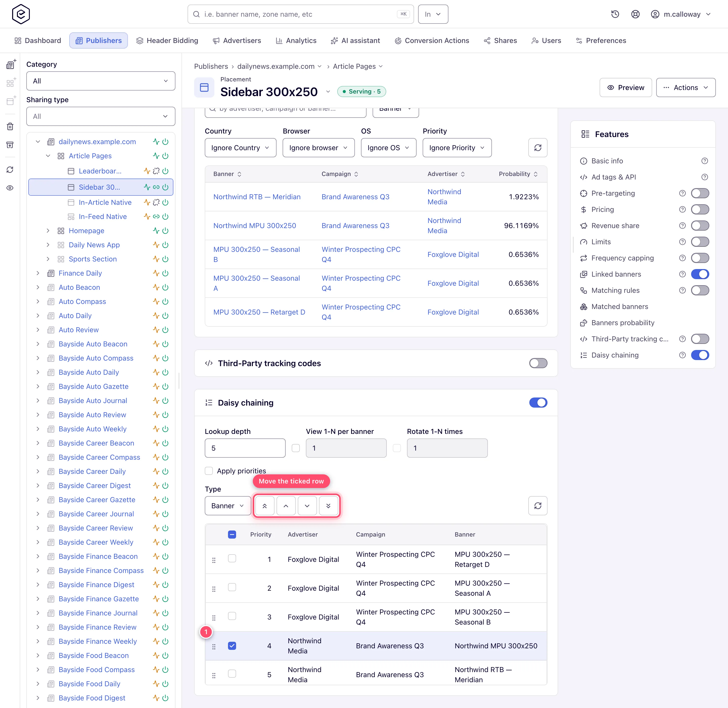The height and width of the screenshot is (708, 728).
Task: Click drag handle of priority 1 row
Action: click(x=214, y=560)
